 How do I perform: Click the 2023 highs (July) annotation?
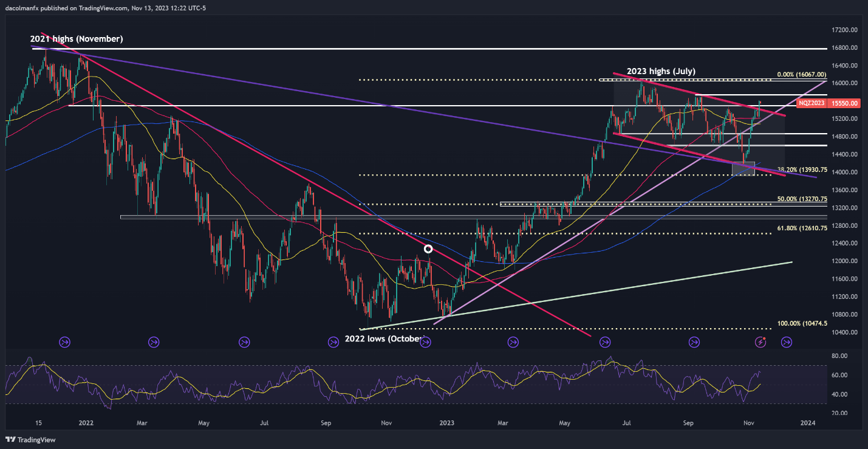[x=661, y=71]
